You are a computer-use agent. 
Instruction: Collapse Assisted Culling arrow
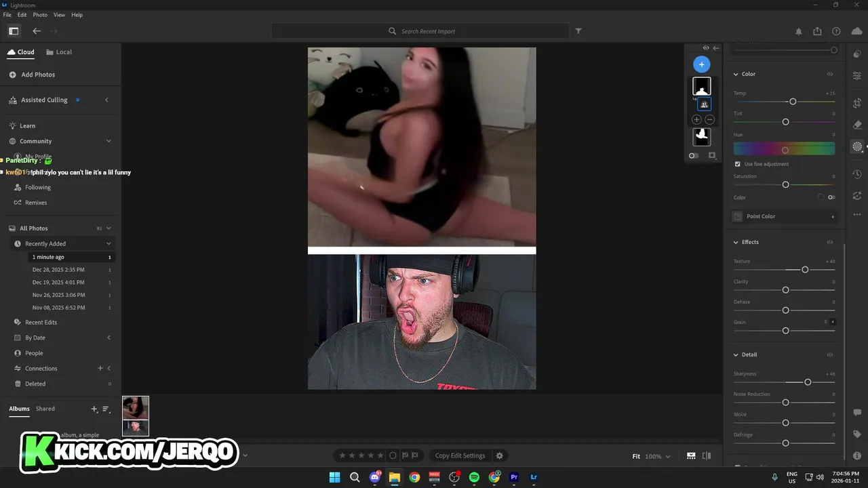click(106, 100)
